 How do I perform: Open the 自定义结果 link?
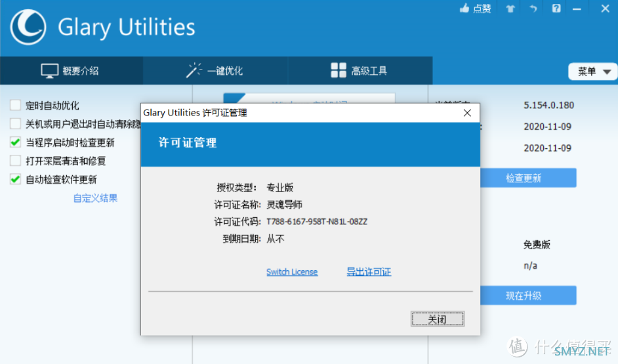95,198
